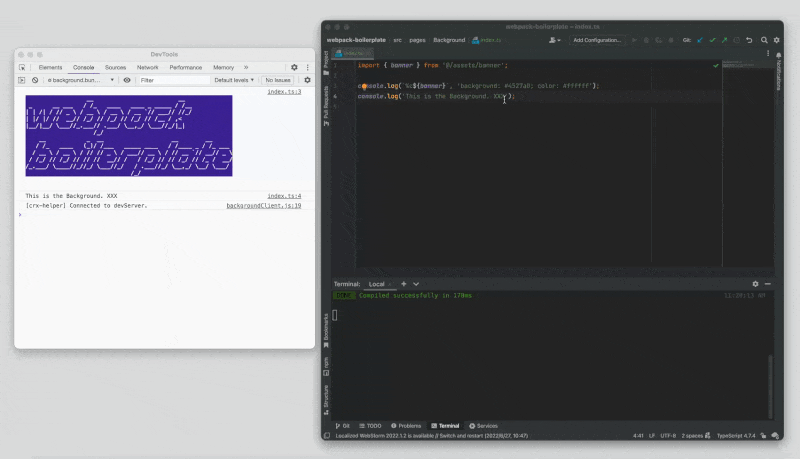Switch to the Console tab in DevTools
The height and width of the screenshot is (459, 800).
point(83,67)
